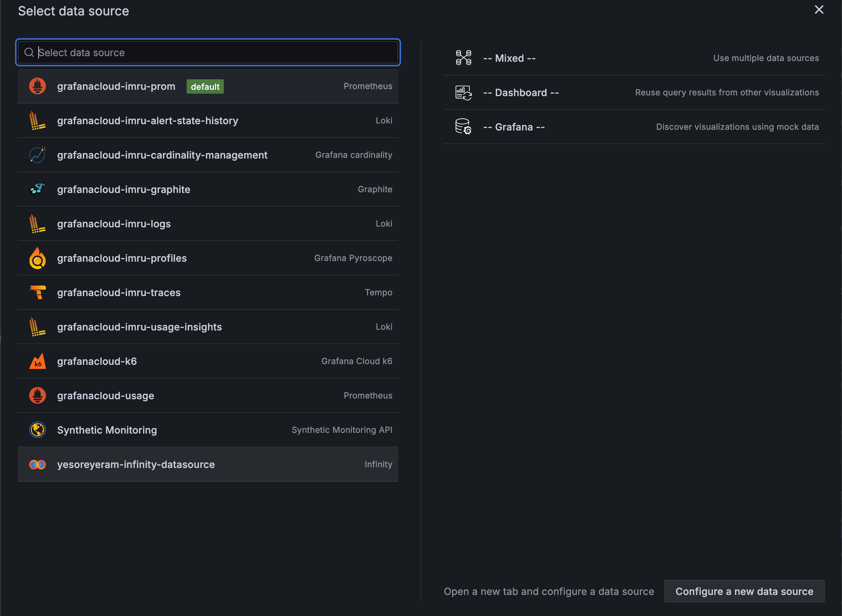Click the Graphite icon for grafanacloud-imru-graphite

pyautogui.click(x=37, y=189)
